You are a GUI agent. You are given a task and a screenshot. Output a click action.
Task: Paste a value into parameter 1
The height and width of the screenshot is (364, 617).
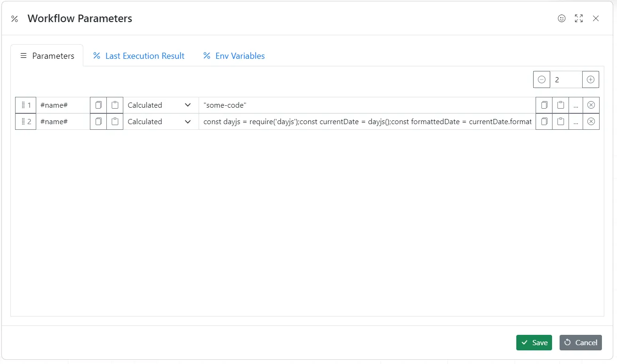[x=561, y=105]
